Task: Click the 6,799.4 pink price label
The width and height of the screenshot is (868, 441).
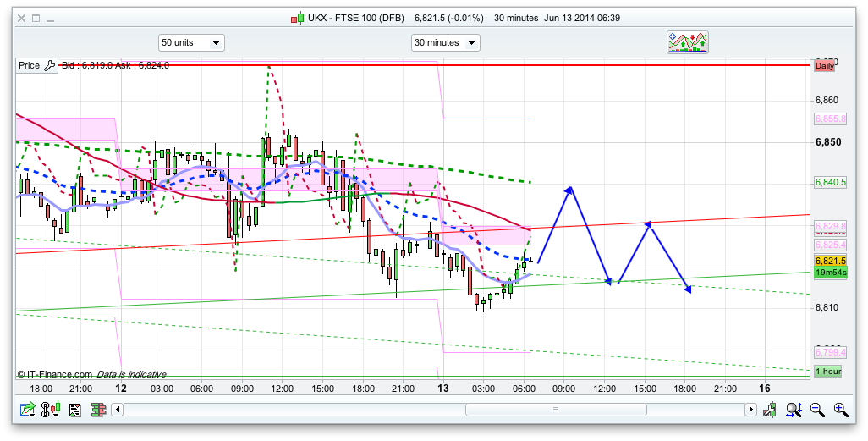Action: tap(831, 352)
